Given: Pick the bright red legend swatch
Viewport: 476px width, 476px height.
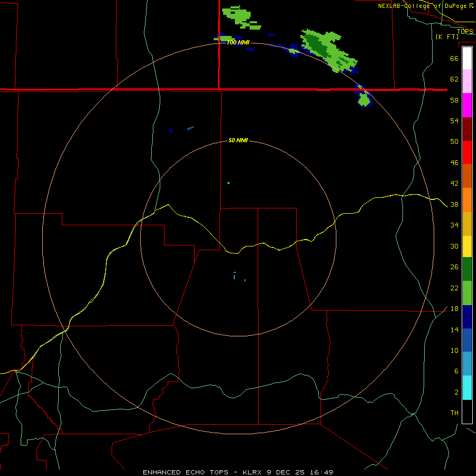Looking at the screenshot, I should [x=467, y=152].
